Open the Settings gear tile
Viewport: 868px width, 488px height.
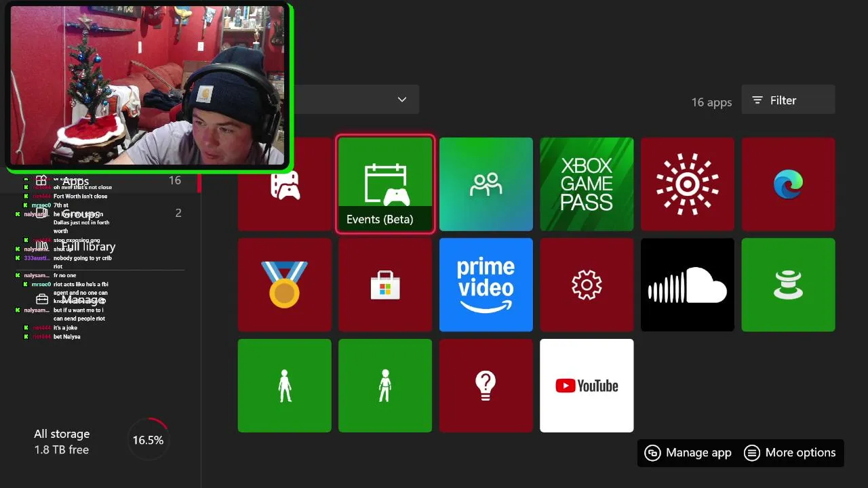[x=587, y=285]
